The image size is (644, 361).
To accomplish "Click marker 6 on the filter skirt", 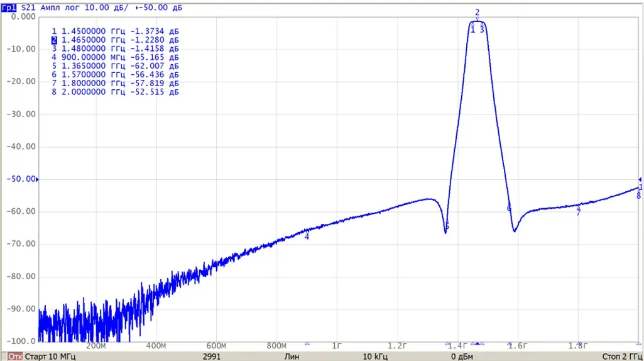I will tap(508, 208).
